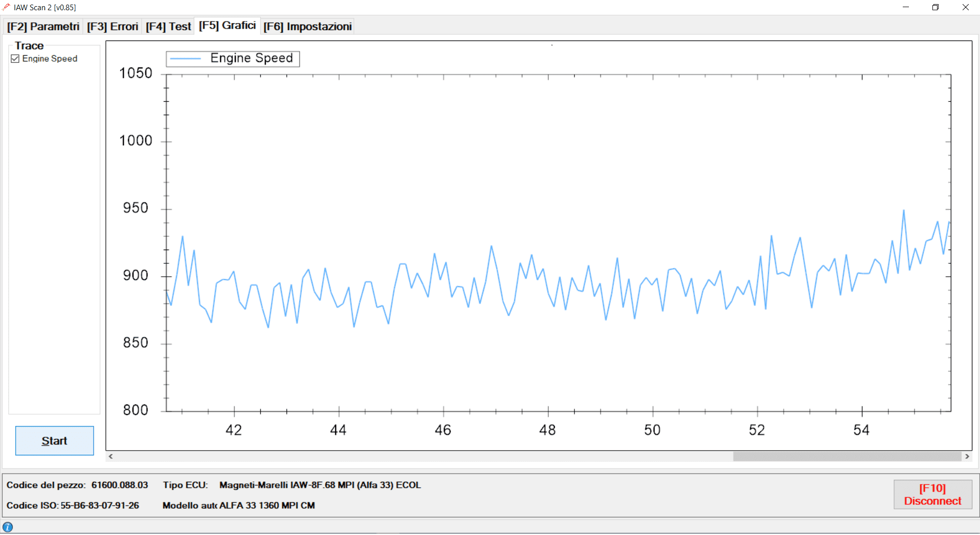Click the horizontal scrollbar thumb under the graph

tap(847, 456)
